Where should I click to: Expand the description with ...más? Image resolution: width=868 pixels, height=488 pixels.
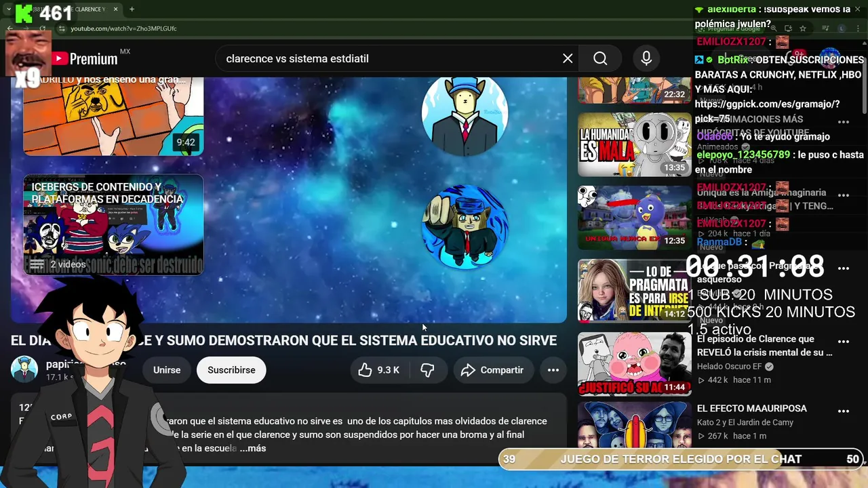252,448
